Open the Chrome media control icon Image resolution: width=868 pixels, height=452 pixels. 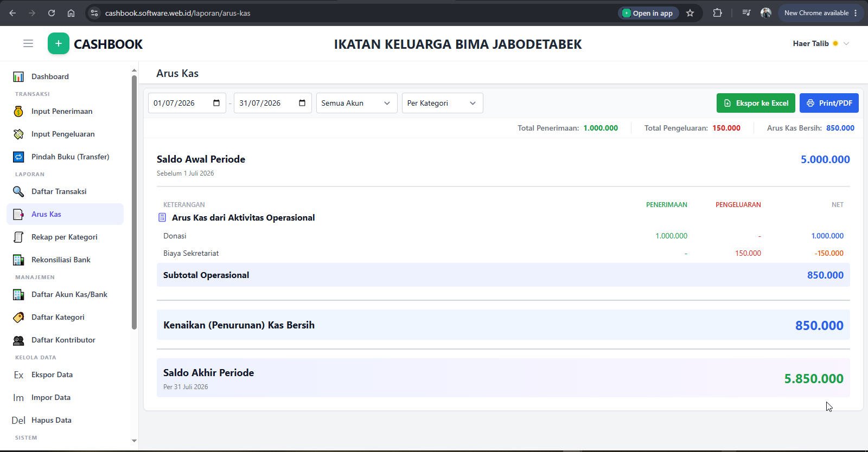click(746, 13)
